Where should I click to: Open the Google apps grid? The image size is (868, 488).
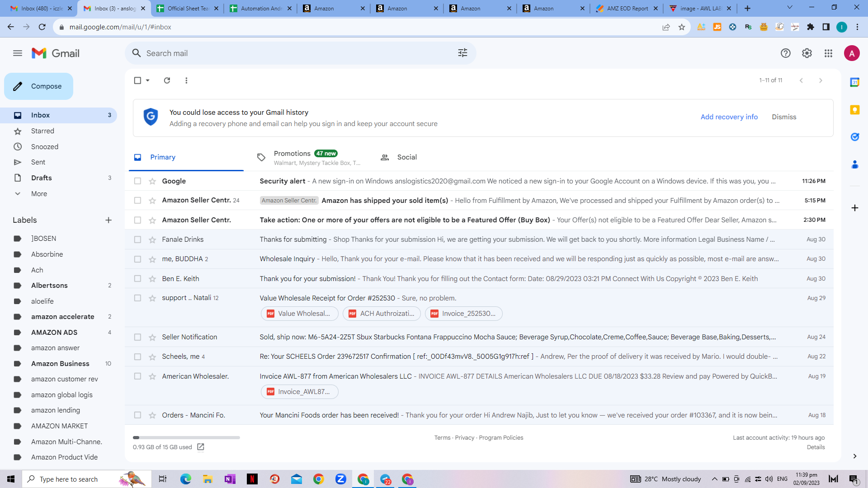[x=828, y=53]
